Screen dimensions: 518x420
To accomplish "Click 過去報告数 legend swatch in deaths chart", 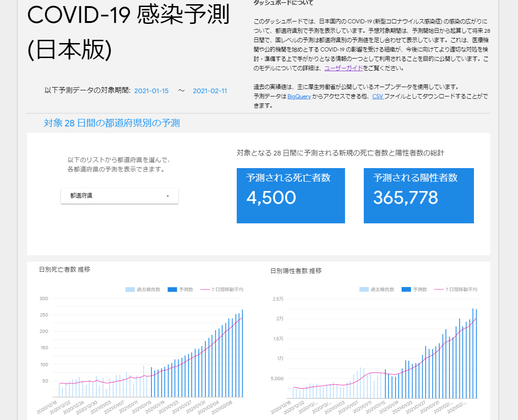I will 130,289.
